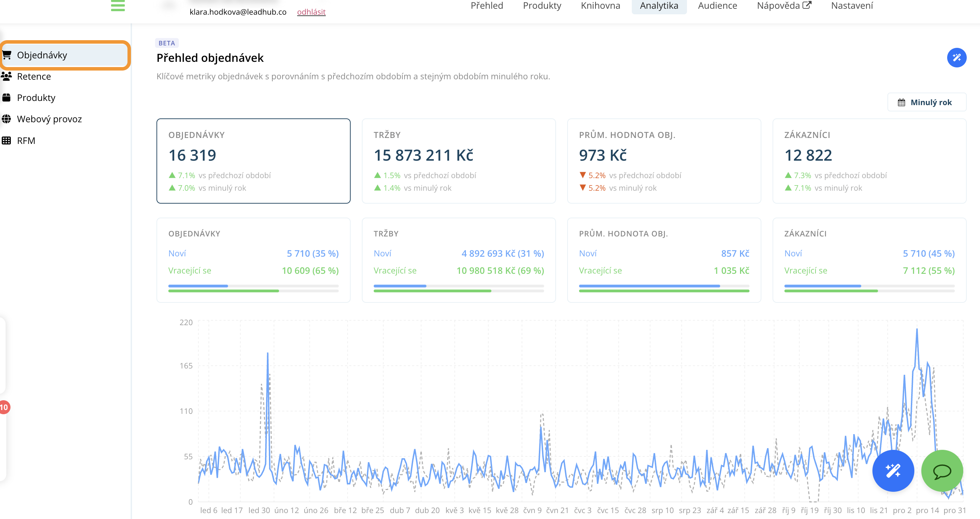The width and height of the screenshot is (980, 519).
Task: Select the Tržby metric card
Action: (x=459, y=161)
